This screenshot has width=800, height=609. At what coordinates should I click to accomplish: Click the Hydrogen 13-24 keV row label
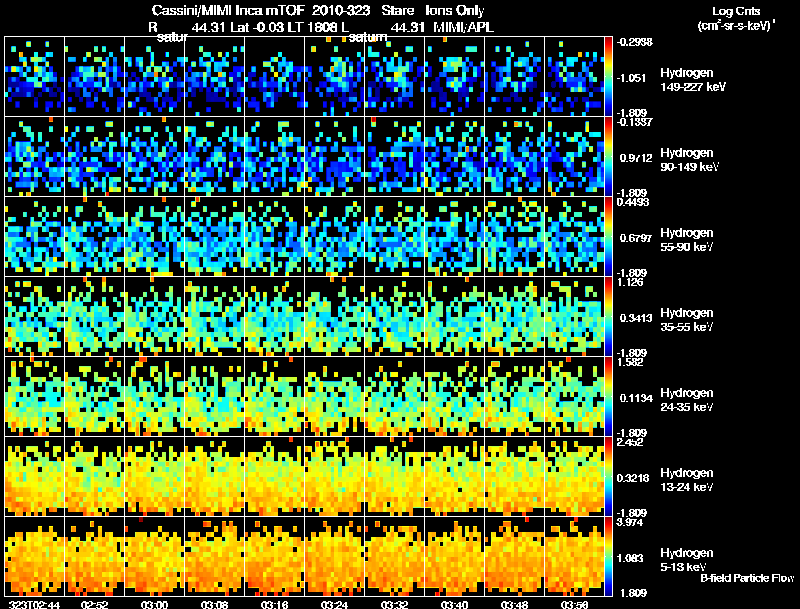point(686,480)
